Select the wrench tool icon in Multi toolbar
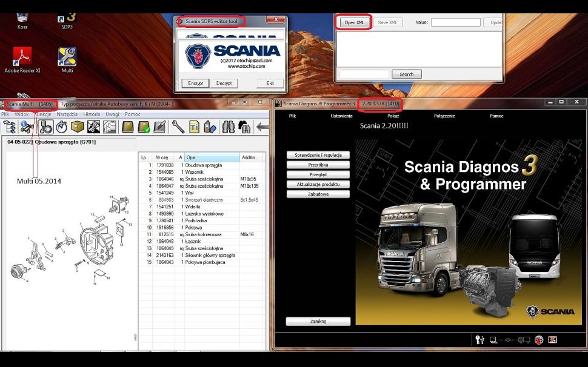 point(178,127)
